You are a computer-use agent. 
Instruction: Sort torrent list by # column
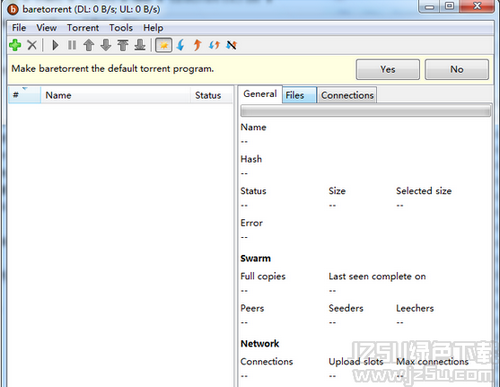[24, 95]
